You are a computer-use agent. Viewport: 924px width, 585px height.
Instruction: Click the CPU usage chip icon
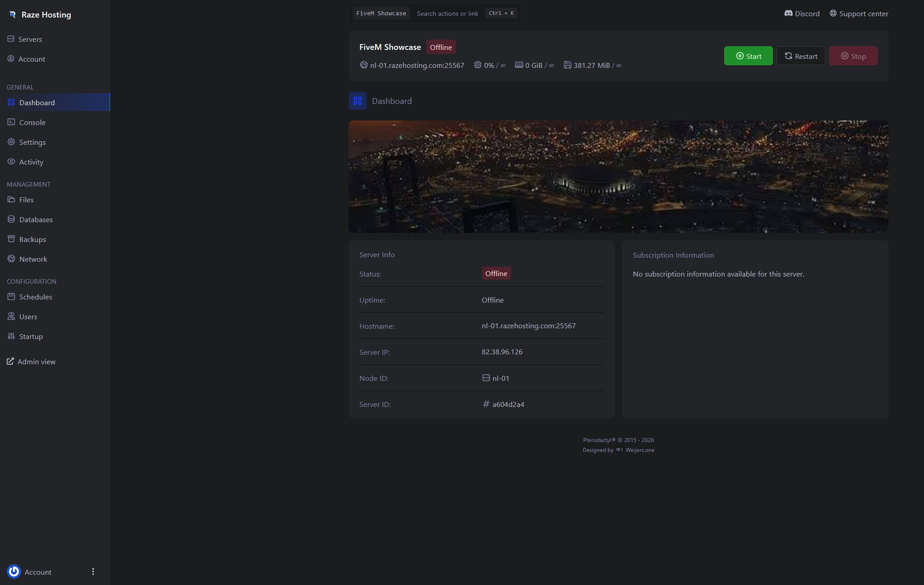pos(478,65)
